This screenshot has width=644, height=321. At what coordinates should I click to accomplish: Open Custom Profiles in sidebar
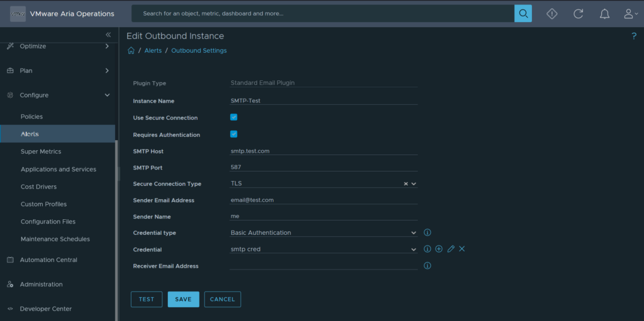point(43,204)
